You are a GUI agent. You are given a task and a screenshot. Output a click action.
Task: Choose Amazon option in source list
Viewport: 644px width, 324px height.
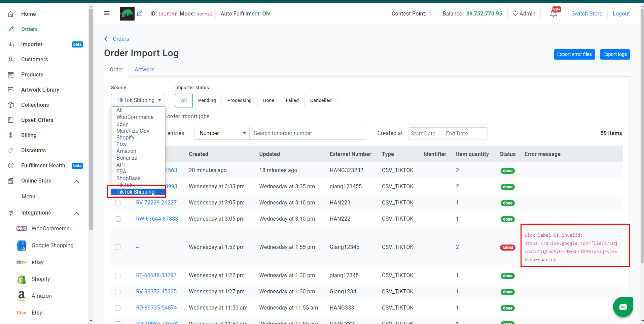click(x=138, y=151)
